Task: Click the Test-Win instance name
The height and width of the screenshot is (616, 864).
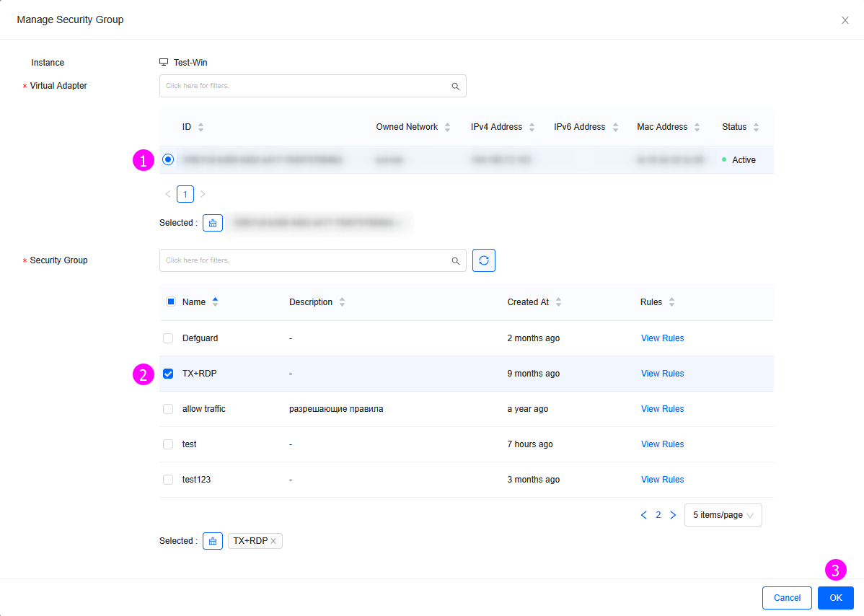Action: click(x=190, y=63)
